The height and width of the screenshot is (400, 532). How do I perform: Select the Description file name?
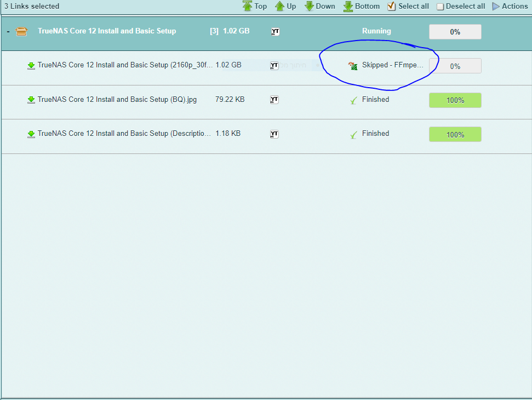point(124,133)
